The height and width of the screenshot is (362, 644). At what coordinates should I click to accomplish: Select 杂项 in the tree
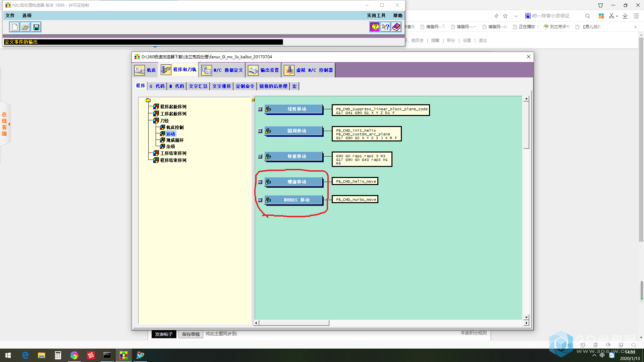(170, 146)
